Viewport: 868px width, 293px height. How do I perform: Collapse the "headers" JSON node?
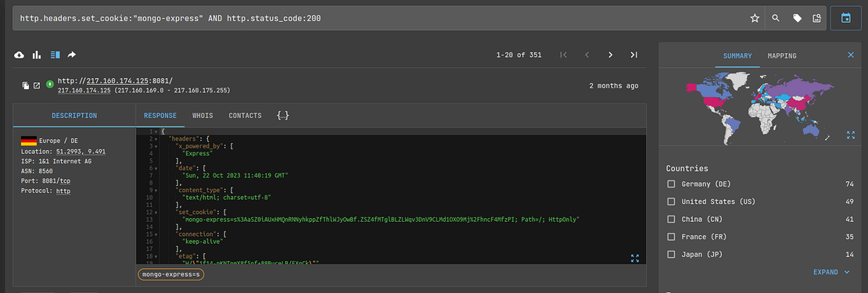click(156, 139)
